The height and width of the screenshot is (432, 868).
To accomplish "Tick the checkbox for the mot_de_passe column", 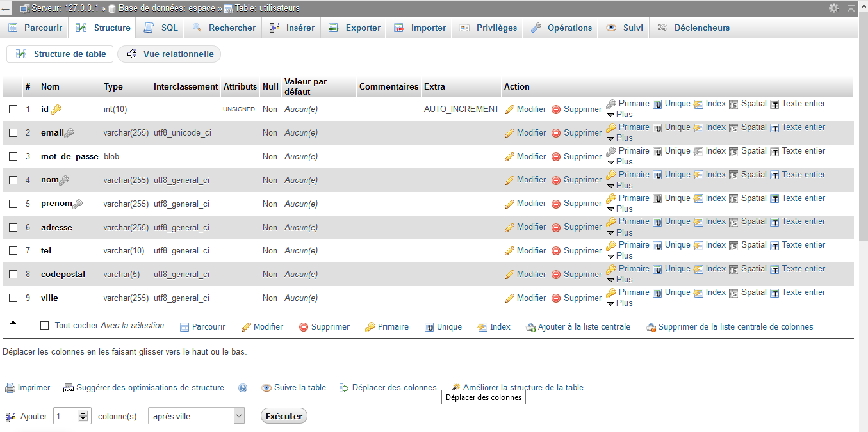I will pos(13,157).
